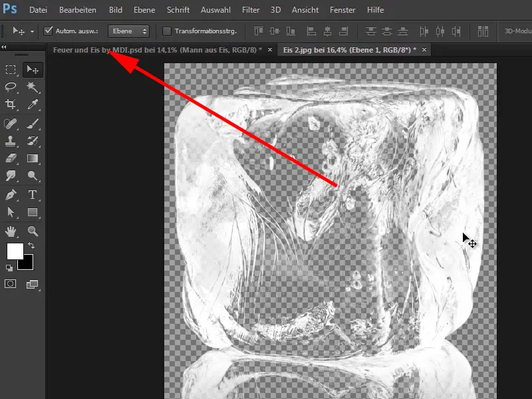Select the Magic Wand tool
Viewport: 532px width, 399px height.
tap(33, 87)
